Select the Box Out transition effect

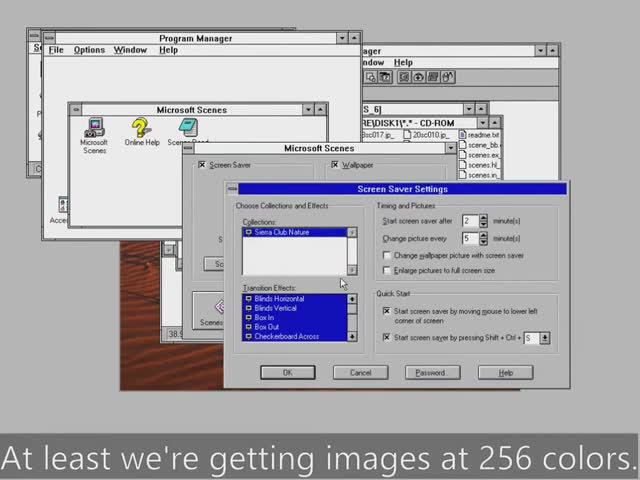click(x=295, y=327)
